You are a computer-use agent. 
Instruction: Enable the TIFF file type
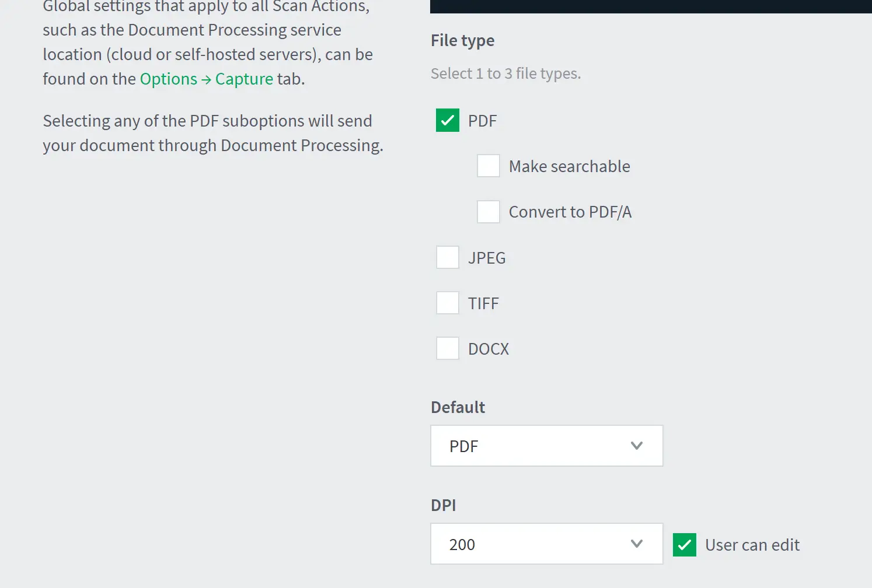click(x=448, y=303)
